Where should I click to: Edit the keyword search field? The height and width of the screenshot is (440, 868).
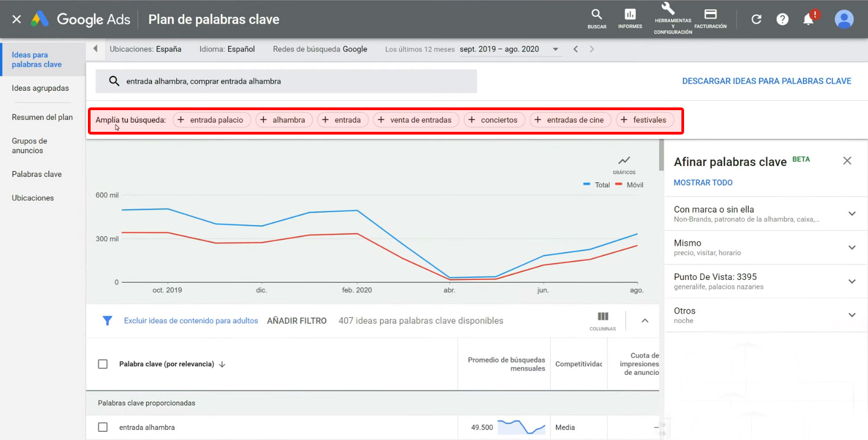[286, 81]
